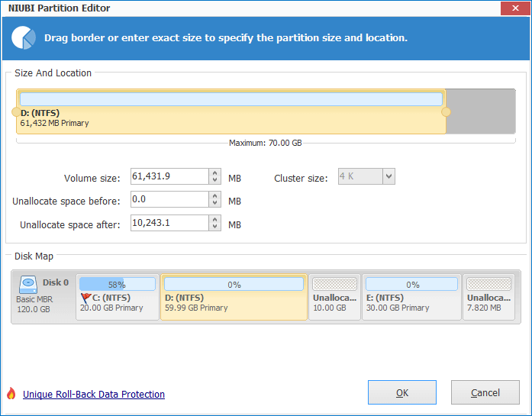Image resolution: width=532 pixels, height=416 pixels.
Task: Confirm with the OK button
Action: pos(402,392)
